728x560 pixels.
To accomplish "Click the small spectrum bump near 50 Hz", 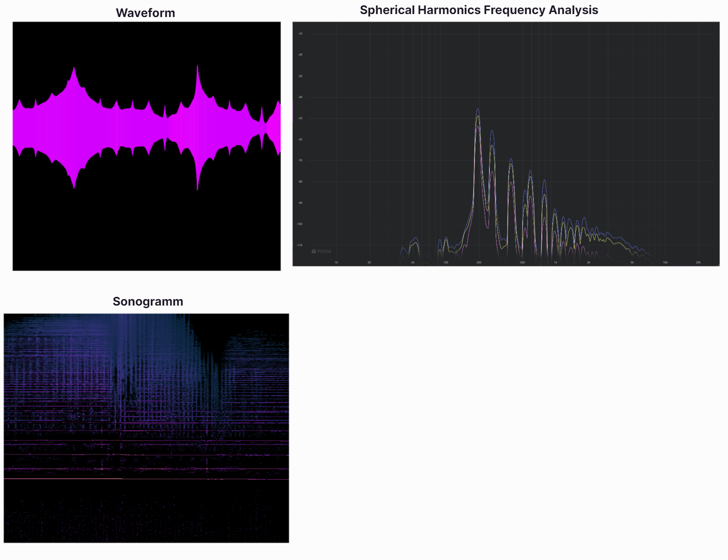I will coord(415,240).
